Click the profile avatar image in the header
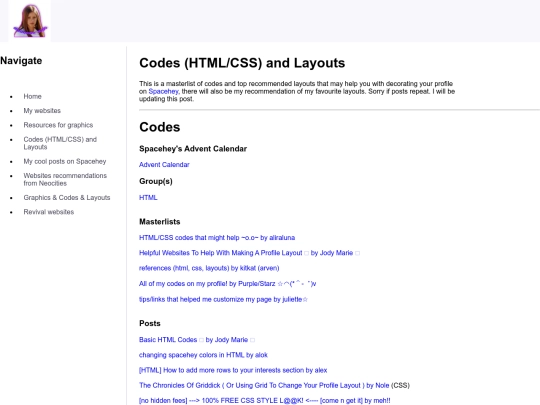 pyautogui.click(x=30, y=21)
